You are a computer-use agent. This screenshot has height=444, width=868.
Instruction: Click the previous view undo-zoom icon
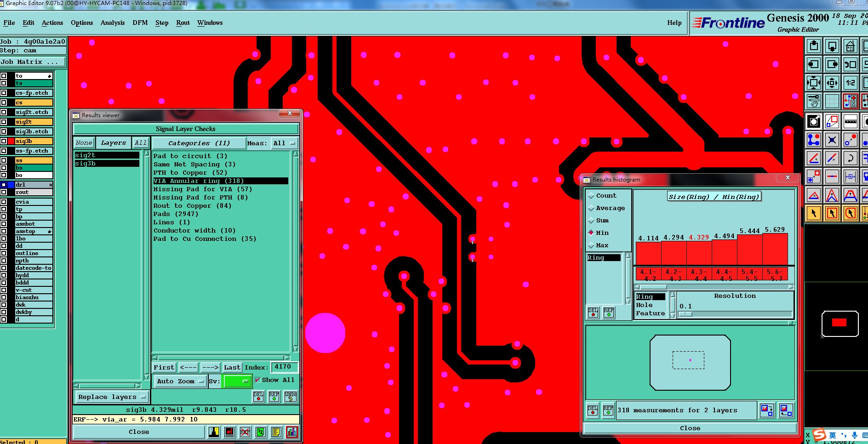[x=851, y=64]
